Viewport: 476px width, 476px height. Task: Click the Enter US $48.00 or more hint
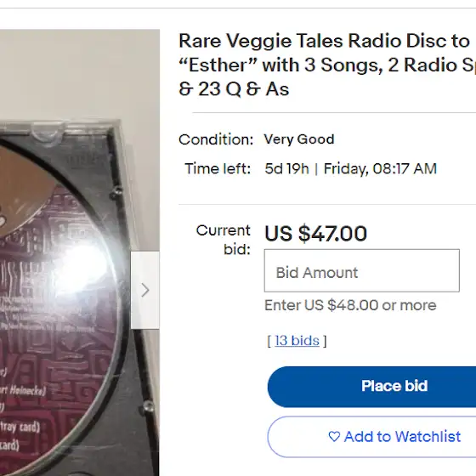point(350,305)
